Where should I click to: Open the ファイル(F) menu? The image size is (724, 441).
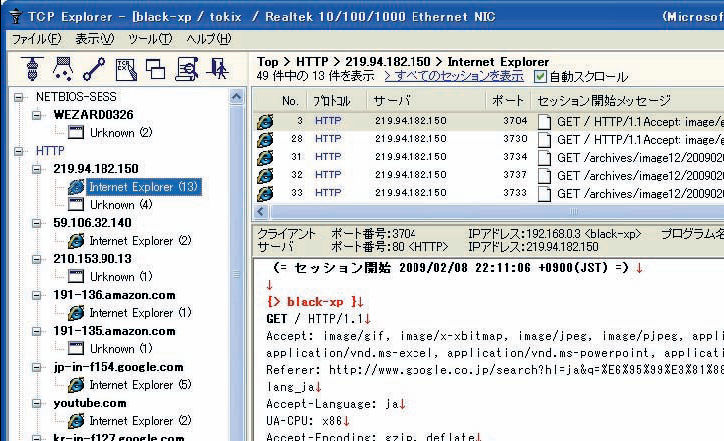point(36,39)
